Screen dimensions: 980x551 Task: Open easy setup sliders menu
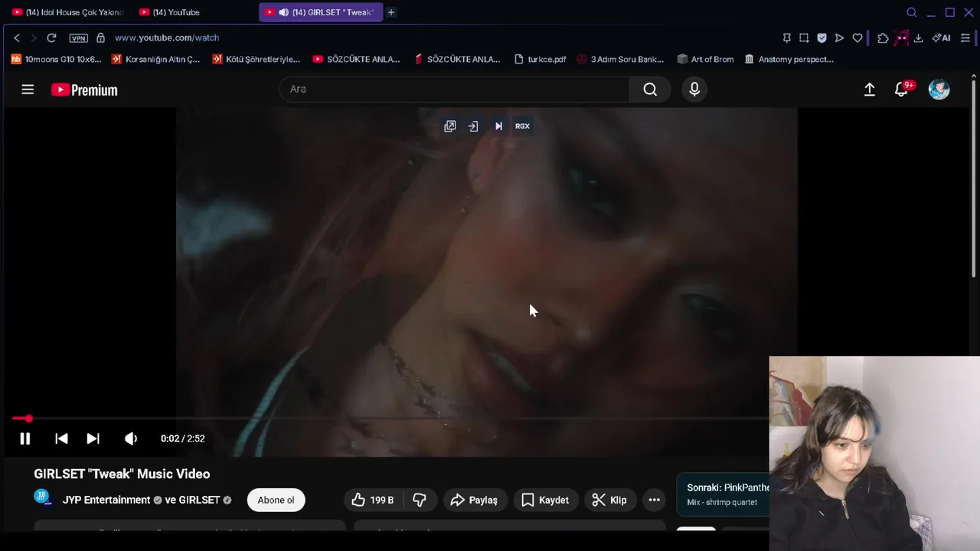[x=965, y=37]
